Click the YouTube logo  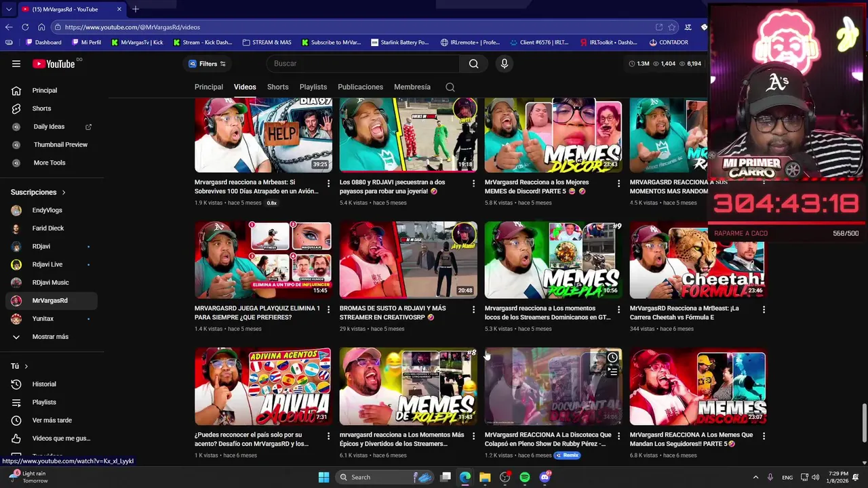[54, 64]
